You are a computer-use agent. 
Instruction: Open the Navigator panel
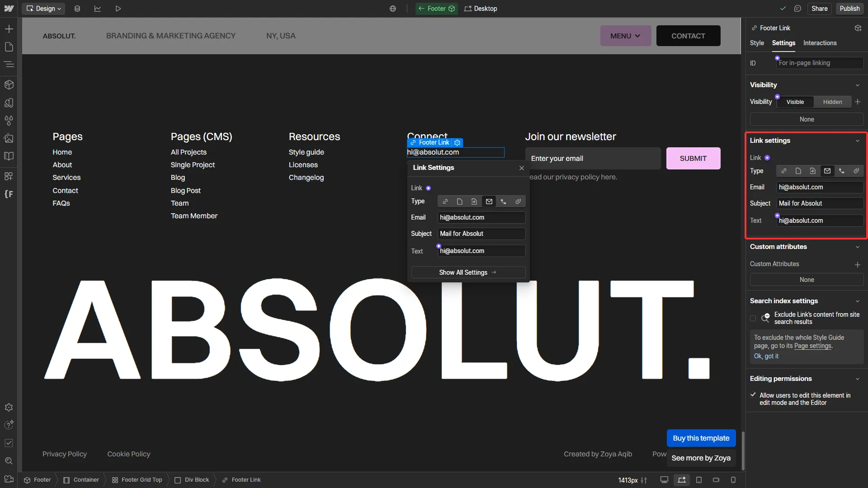coord(9,65)
